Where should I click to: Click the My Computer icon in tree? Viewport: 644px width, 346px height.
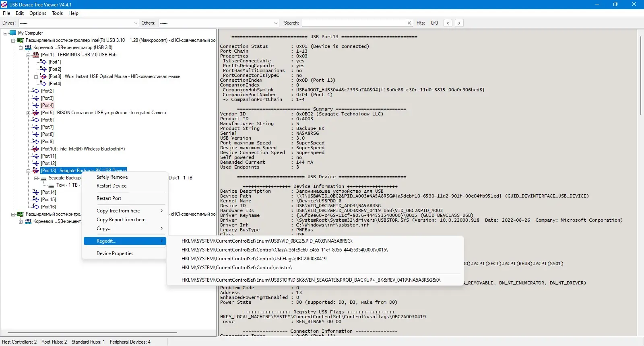(13, 33)
